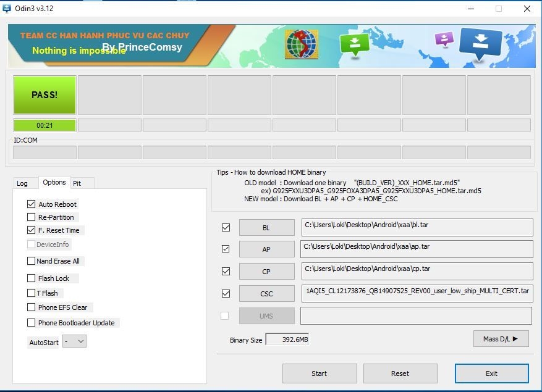The image size is (542, 392).
Task: Click the Exit button
Action: [491, 373]
